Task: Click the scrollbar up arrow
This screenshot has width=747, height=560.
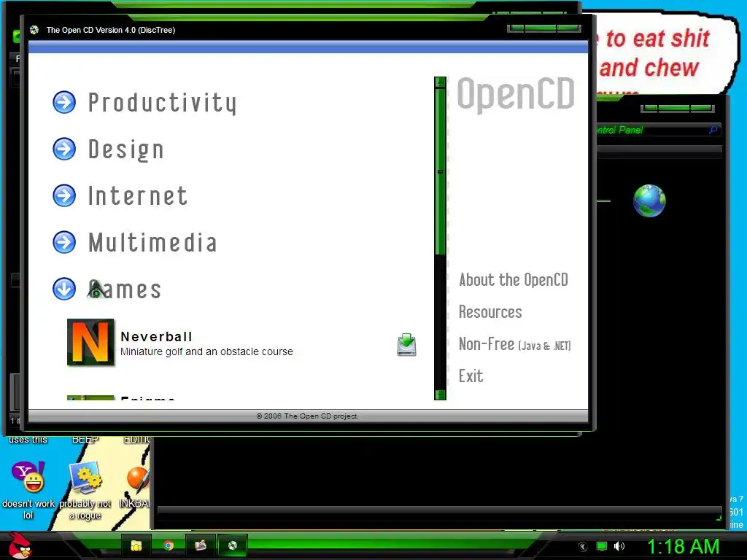Action: click(440, 82)
